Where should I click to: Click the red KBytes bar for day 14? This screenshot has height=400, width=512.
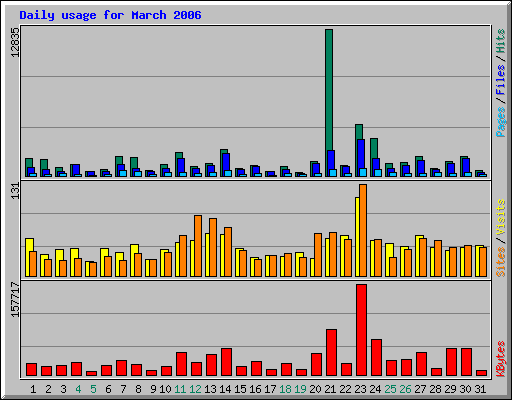(x=226, y=362)
